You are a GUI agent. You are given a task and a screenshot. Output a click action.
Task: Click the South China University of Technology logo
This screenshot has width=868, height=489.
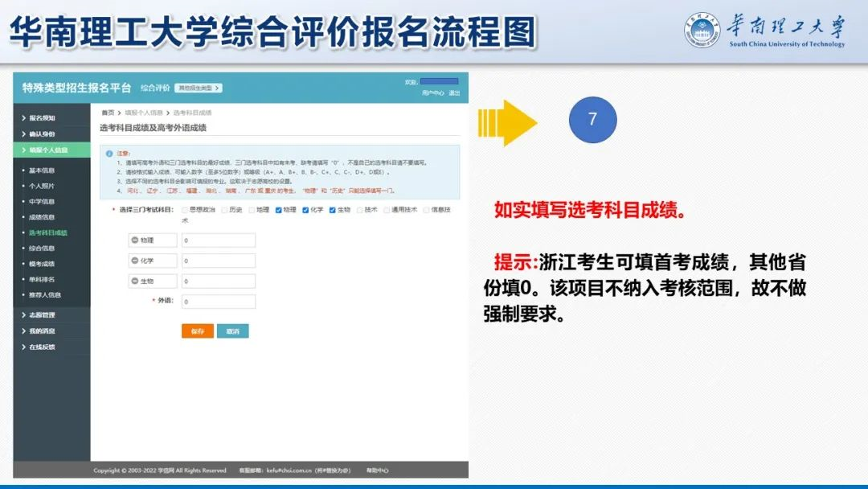click(701, 30)
